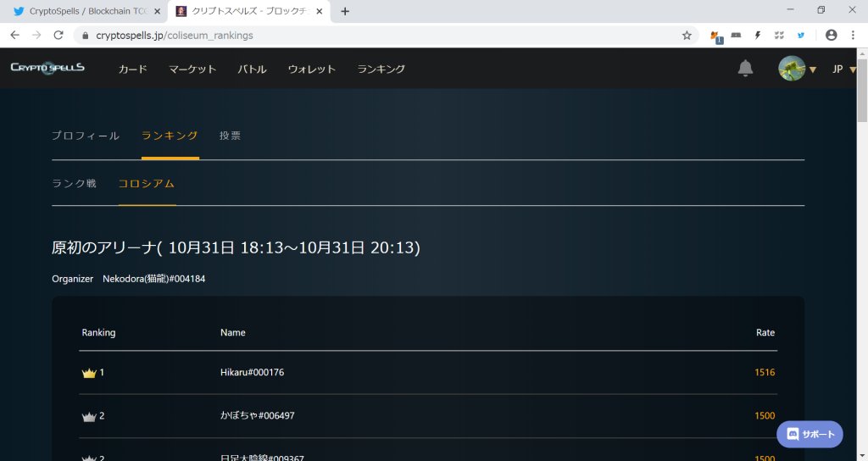The image size is (868, 461).
Task: Click the CryptoSpells logo
Action: click(47, 69)
